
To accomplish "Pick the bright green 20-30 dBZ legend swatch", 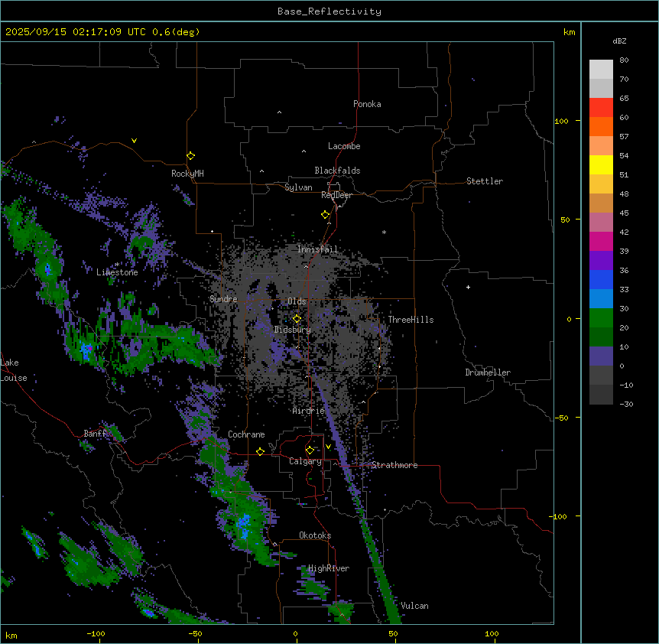I will pos(601,318).
